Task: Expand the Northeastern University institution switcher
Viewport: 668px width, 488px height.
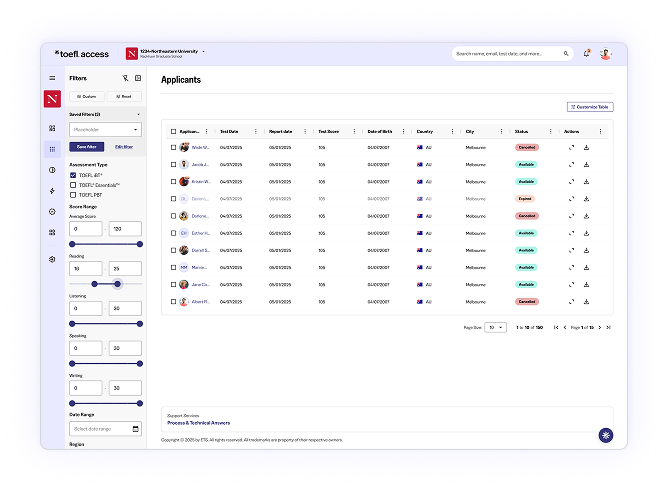Action: 204,50
